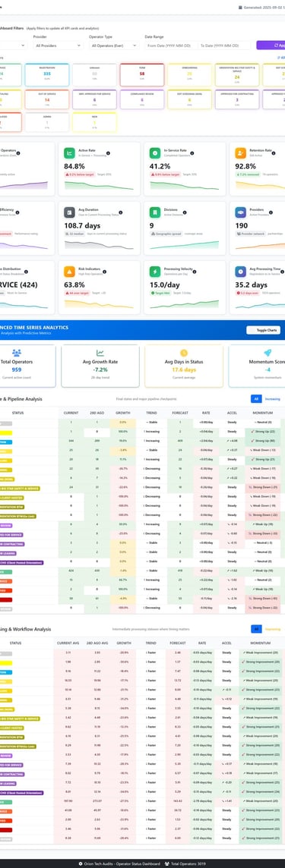Select the Unknown status card
Screen dimensions: 285x868
coord(94,74)
